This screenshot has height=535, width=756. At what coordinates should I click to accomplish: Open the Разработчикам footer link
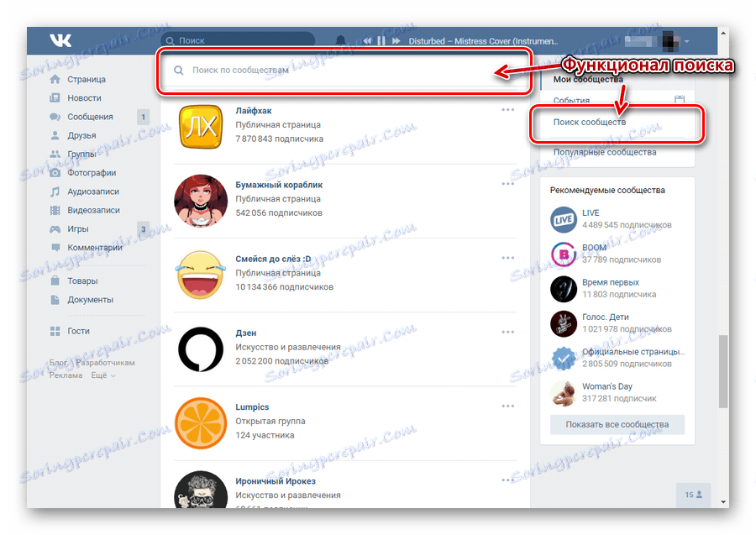105,363
